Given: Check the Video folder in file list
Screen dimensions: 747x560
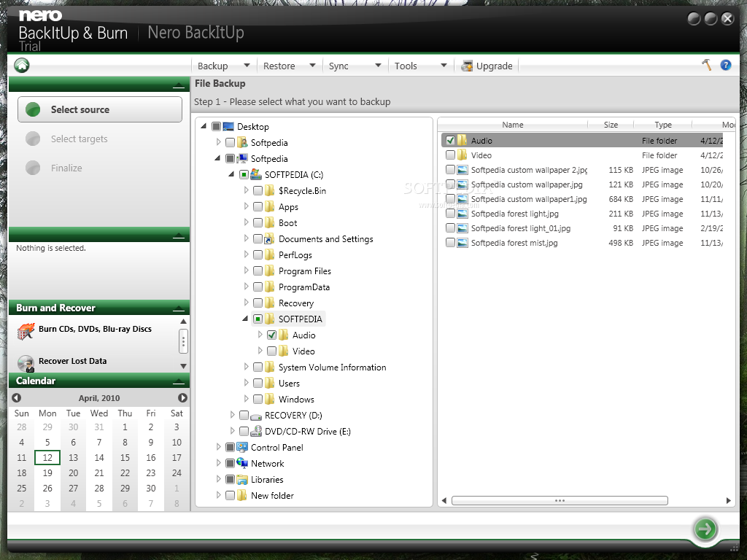Looking at the screenshot, I should point(450,155).
